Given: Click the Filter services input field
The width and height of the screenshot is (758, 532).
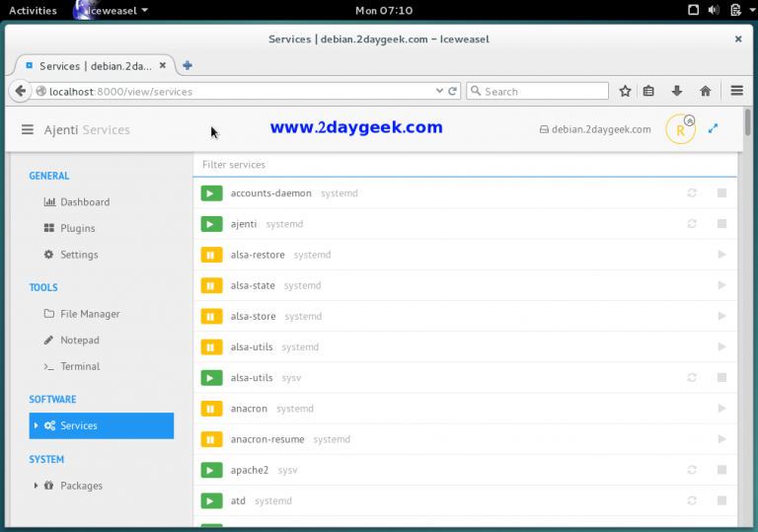Looking at the screenshot, I should (464, 165).
